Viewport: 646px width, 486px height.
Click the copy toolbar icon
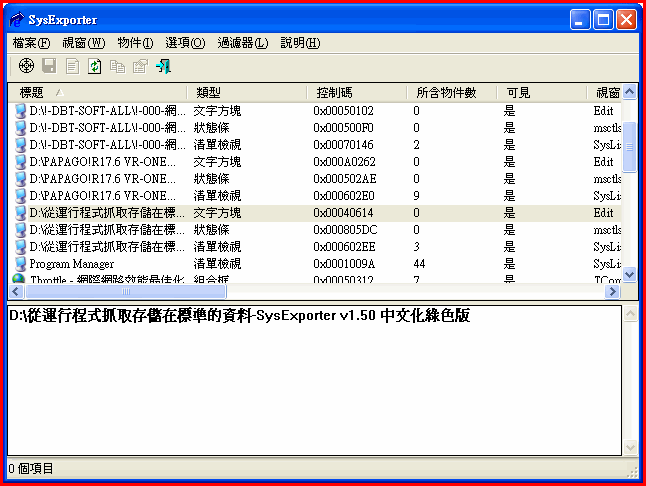click(117, 66)
